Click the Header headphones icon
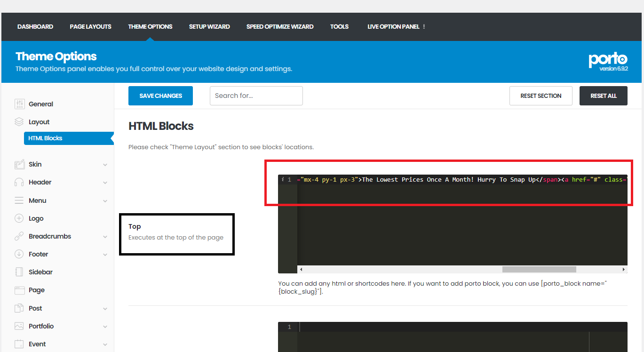Screen dimensions: 644x352 click(x=19, y=182)
